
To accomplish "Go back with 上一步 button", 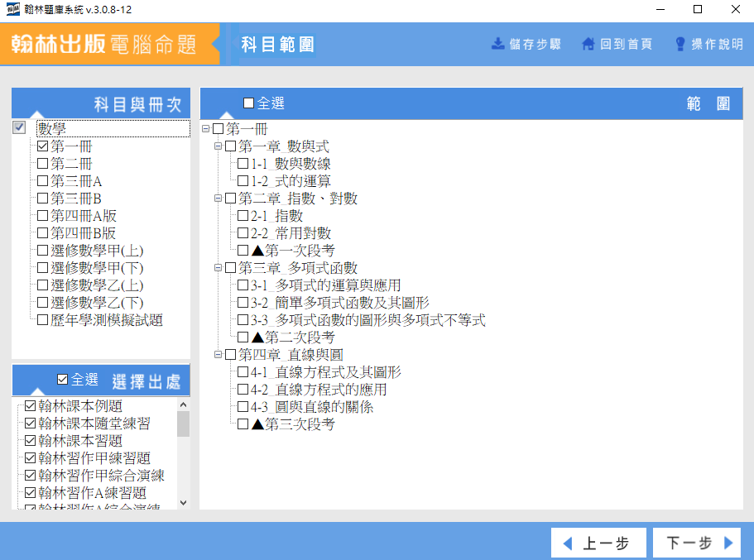I will point(598,543).
